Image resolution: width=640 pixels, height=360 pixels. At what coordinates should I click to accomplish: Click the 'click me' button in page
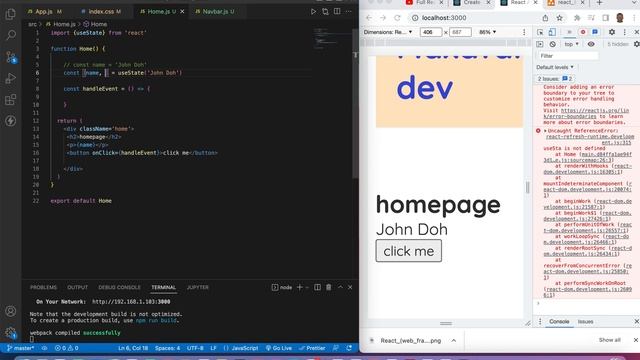point(409,251)
